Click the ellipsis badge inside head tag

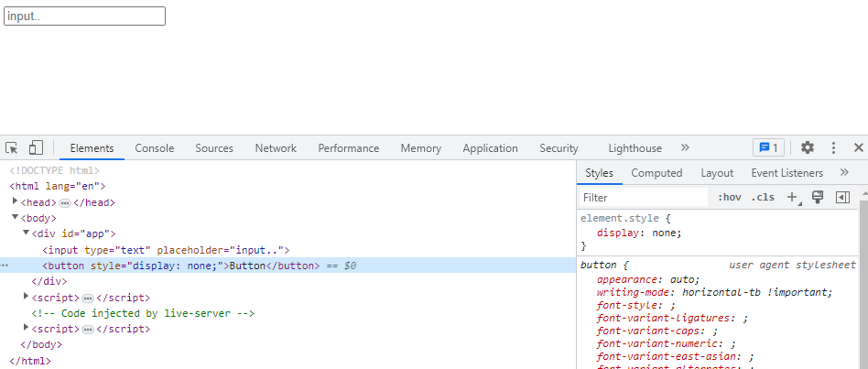pos(65,203)
